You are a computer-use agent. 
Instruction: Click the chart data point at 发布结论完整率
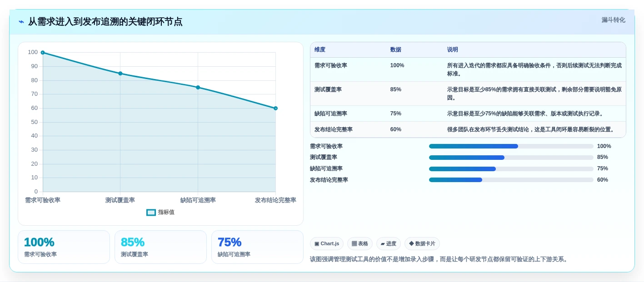(x=275, y=108)
